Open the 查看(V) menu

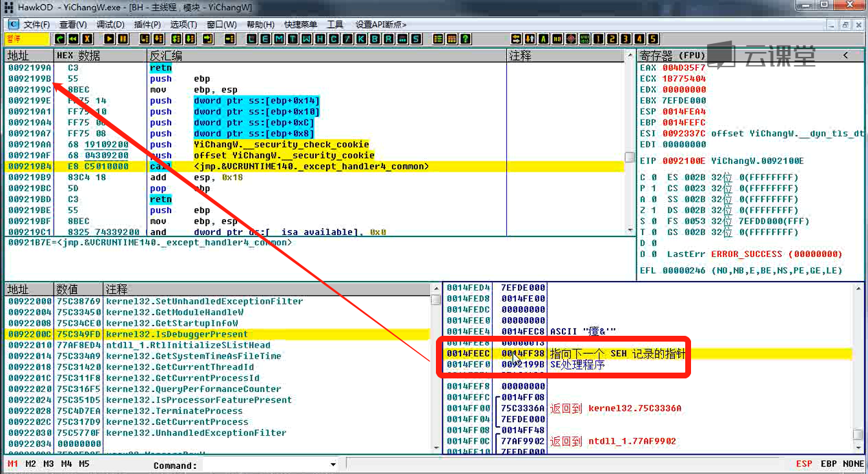point(73,25)
